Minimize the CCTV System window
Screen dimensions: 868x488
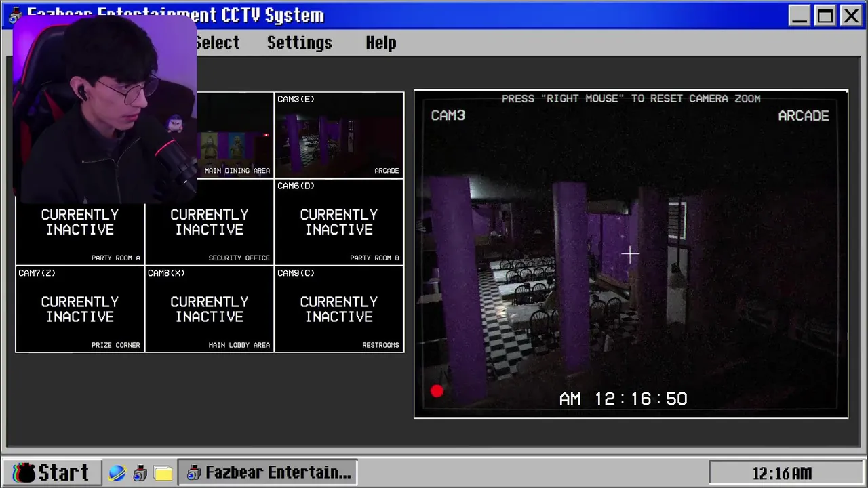800,16
